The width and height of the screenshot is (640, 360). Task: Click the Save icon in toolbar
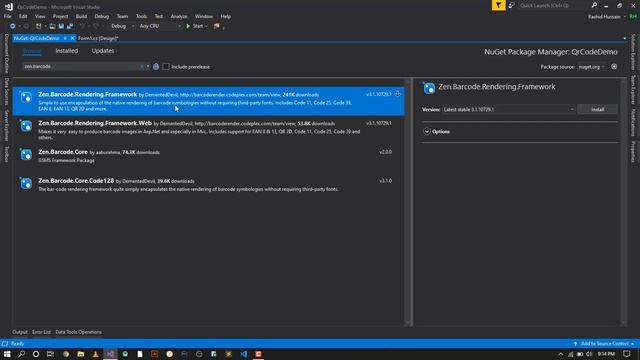coord(61,26)
